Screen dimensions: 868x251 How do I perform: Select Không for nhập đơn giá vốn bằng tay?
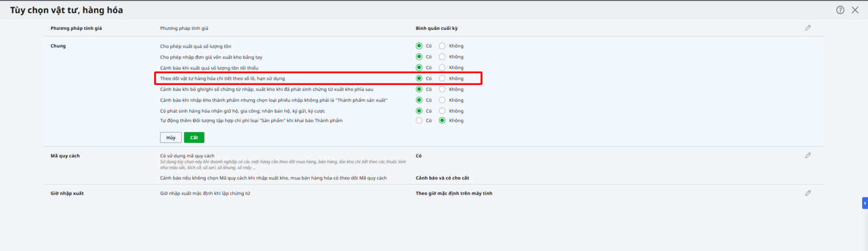click(442, 57)
